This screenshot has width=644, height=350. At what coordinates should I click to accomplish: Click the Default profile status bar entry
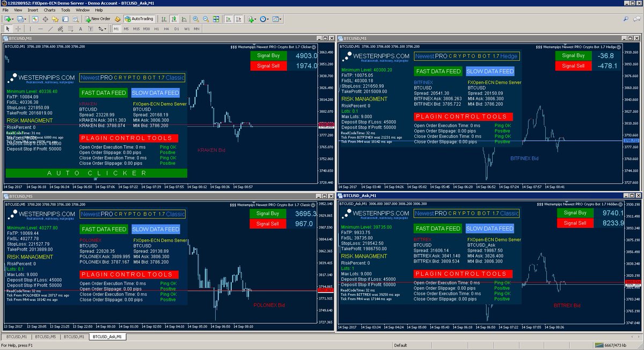pyautogui.click(x=401, y=345)
